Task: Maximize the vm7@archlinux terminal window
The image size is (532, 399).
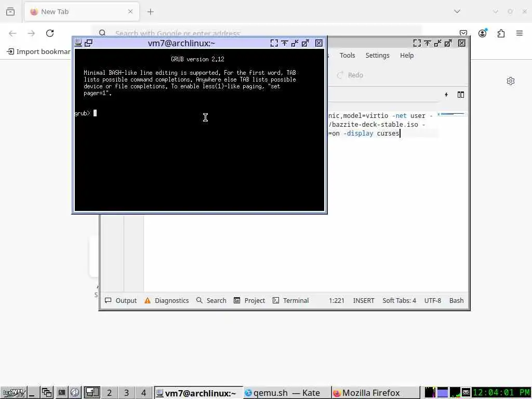Action: [x=305, y=43]
